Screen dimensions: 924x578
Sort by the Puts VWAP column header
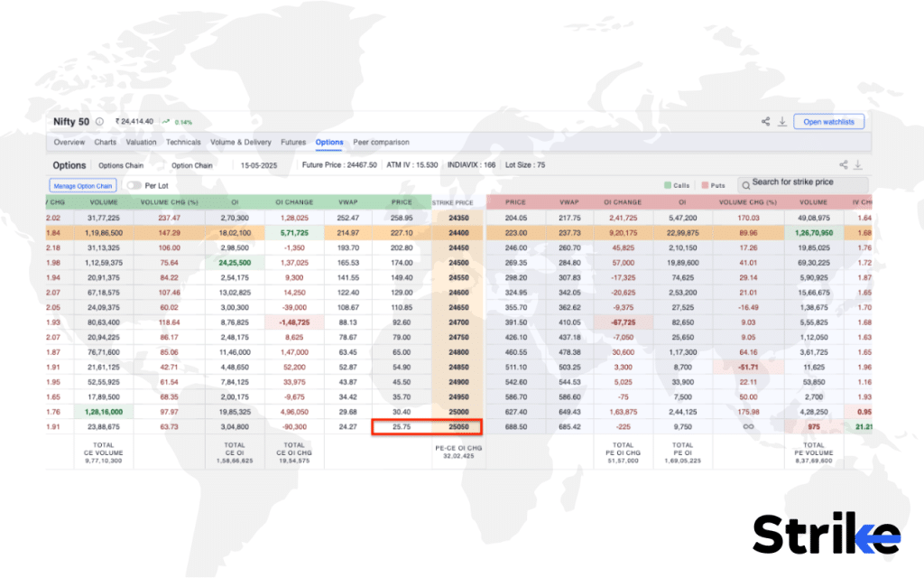[x=569, y=202]
